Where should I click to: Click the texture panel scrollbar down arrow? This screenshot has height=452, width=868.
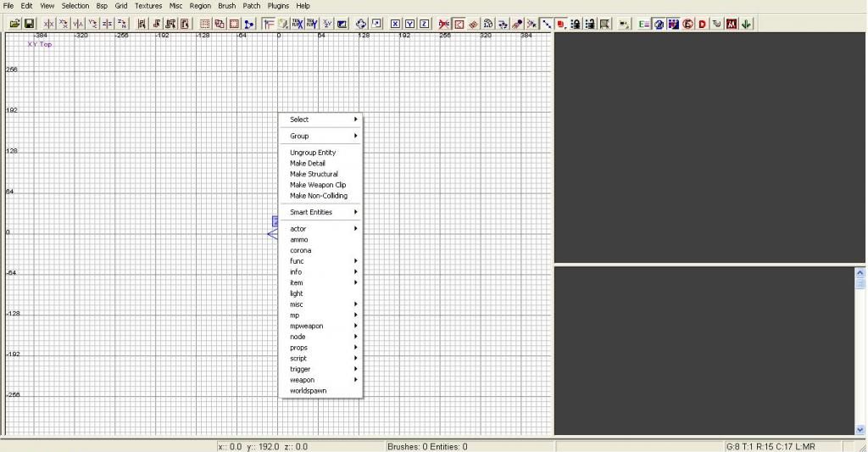tap(860, 429)
